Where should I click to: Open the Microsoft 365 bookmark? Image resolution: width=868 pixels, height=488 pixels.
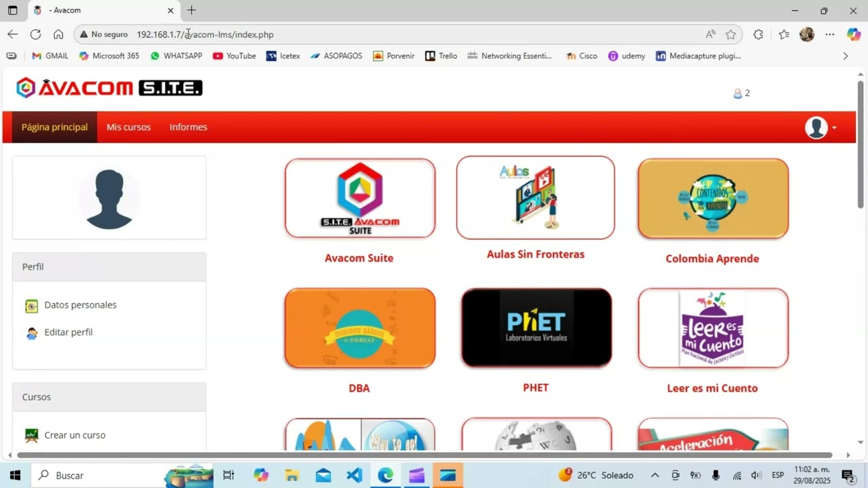[109, 56]
